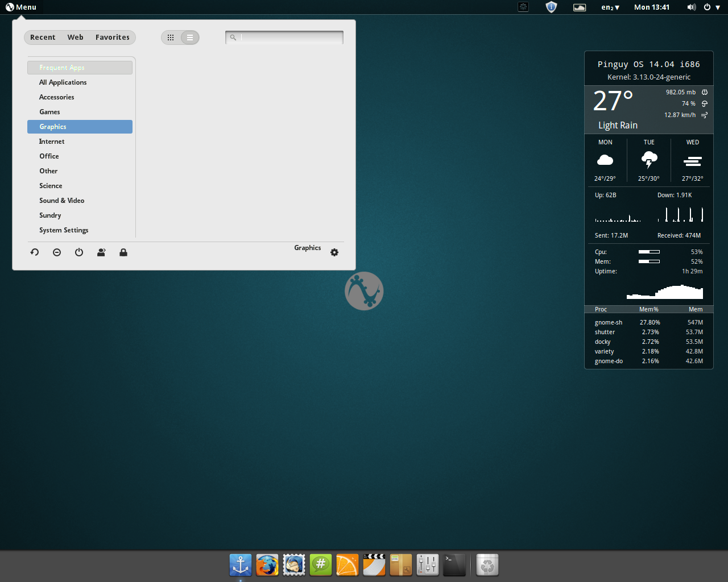Screen dimensions: 728x582
Task: Switch to the Favorites tab
Action: click(x=113, y=38)
